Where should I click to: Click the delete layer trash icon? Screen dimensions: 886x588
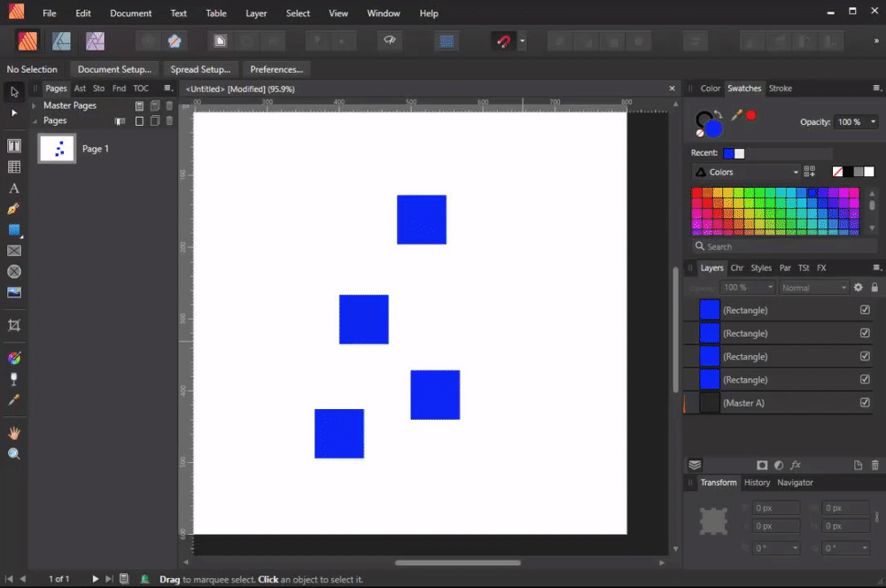(874, 465)
